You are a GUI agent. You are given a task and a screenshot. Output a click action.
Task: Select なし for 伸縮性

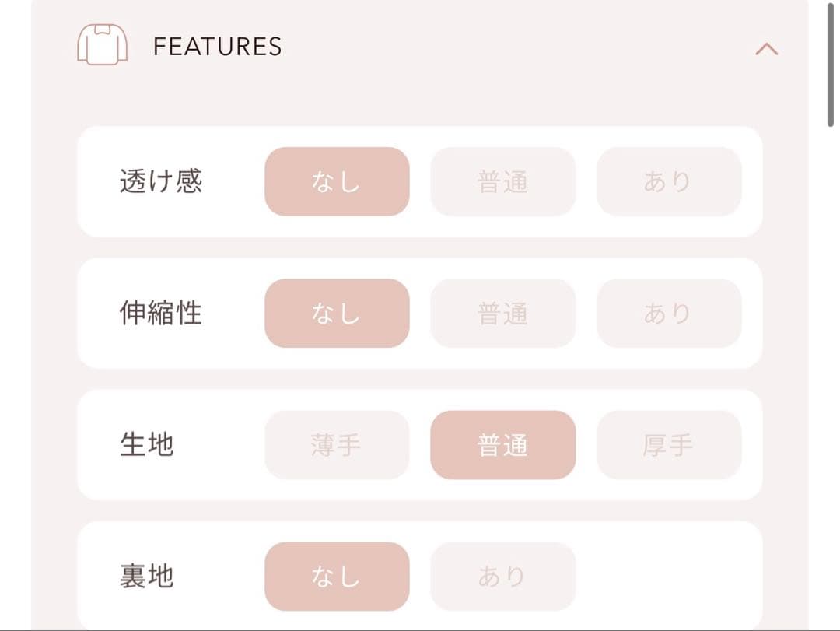point(337,313)
